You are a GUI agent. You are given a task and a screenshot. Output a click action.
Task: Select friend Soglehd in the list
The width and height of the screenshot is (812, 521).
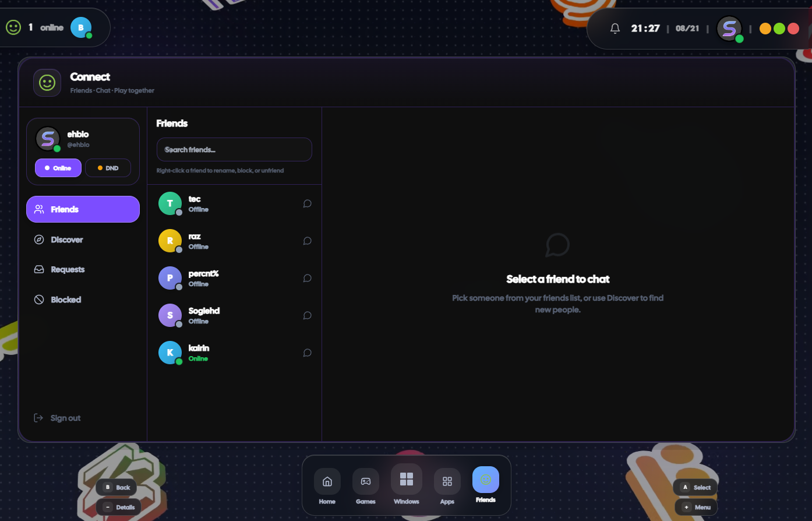235,316
